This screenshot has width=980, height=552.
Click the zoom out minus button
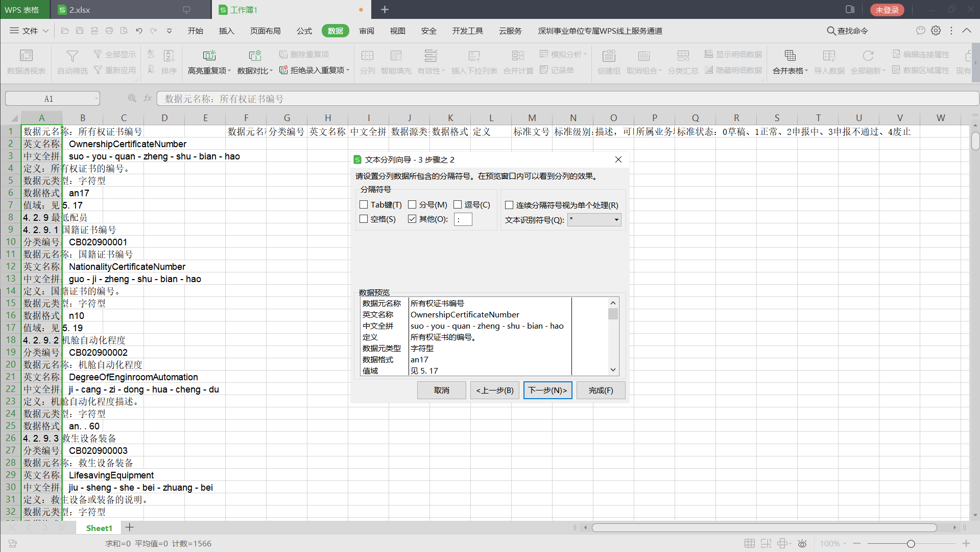(857, 543)
